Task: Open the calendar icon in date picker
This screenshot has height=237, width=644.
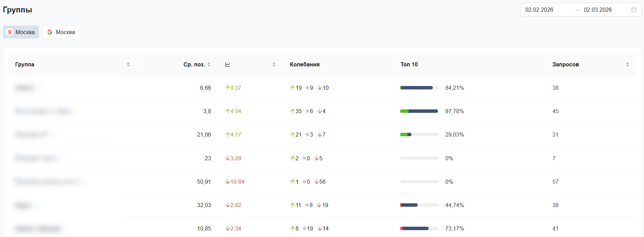Action: (x=634, y=10)
